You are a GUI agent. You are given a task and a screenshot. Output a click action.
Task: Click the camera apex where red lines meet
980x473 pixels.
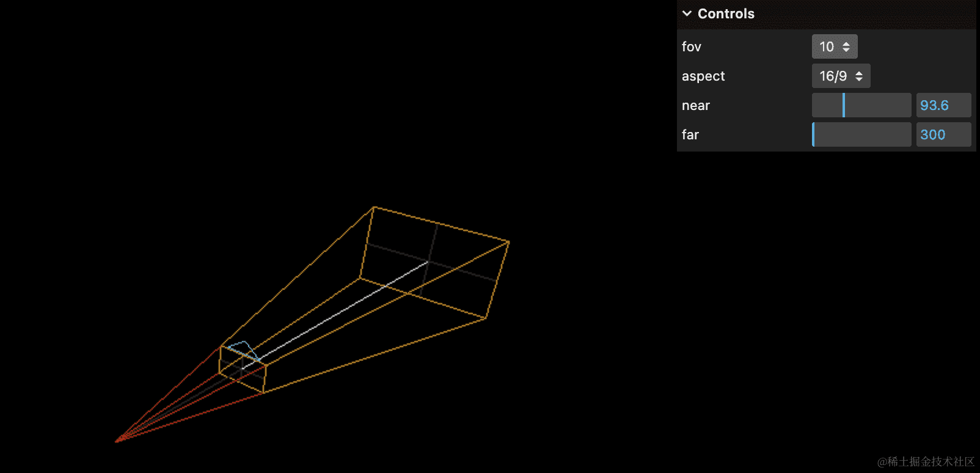[x=116, y=441]
